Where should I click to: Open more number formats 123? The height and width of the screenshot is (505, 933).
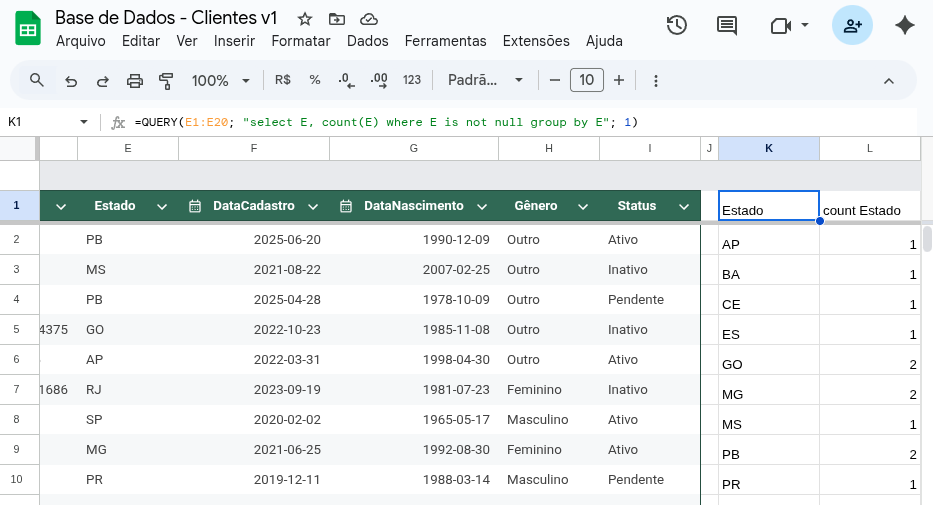click(412, 80)
